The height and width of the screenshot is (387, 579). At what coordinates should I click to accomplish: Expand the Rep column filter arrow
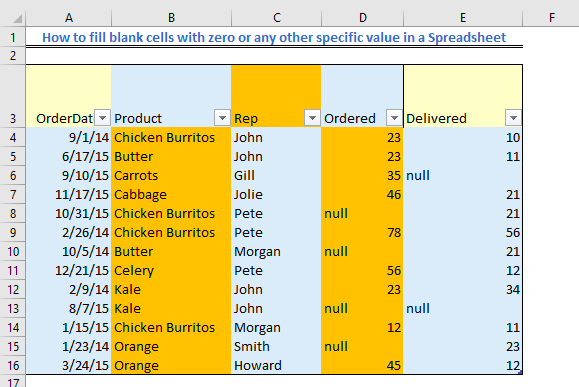click(312, 118)
